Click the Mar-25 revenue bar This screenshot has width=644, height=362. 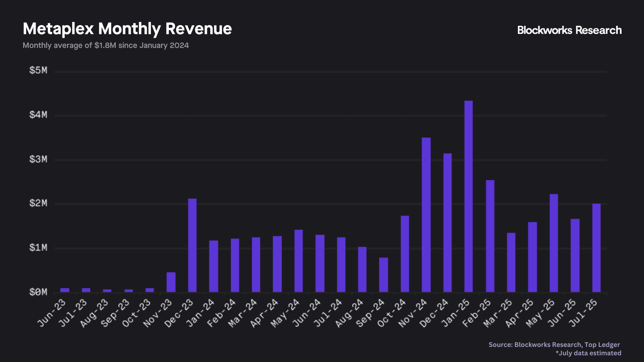pos(511,262)
